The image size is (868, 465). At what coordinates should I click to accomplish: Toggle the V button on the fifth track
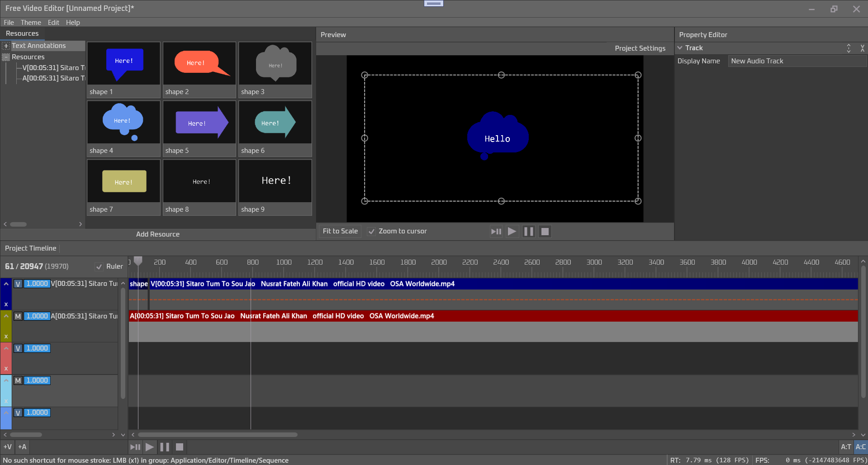click(18, 413)
